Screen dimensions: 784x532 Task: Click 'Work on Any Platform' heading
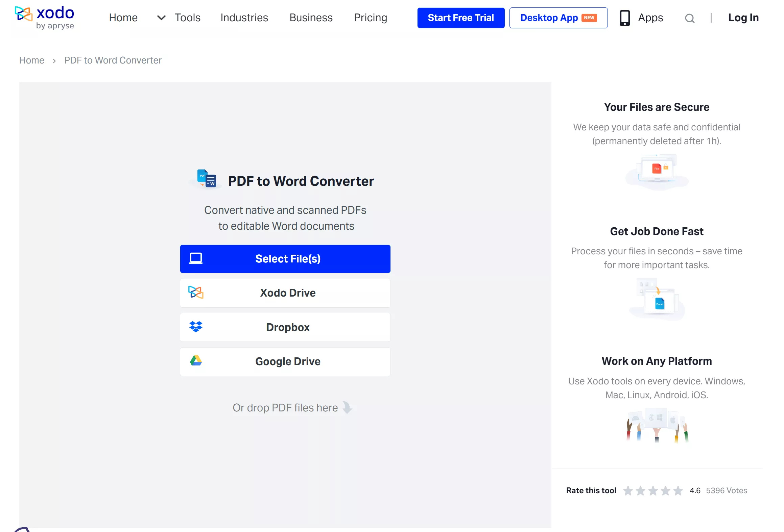tap(657, 361)
